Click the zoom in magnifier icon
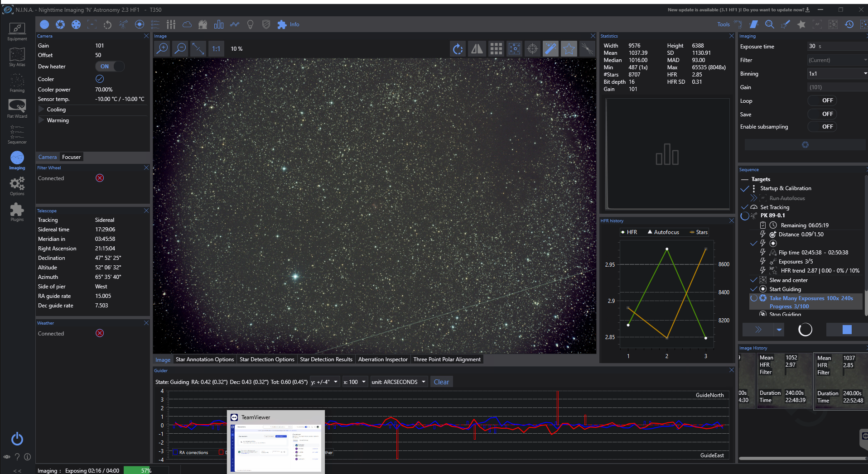The width and height of the screenshot is (868, 474). click(x=162, y=48)
